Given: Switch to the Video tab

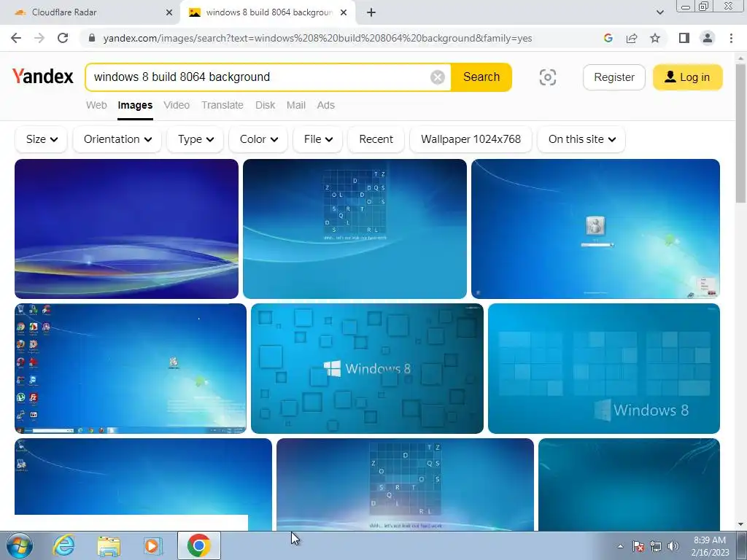Looking at the screenshot, I should tap(177, 105).
